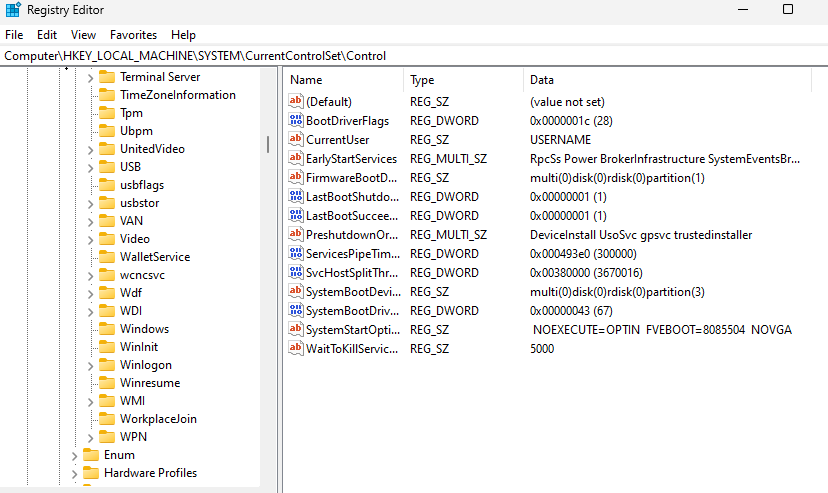The image size is (828, 493).
Task: Click the Tpm folder icon
Action: click(x=107, y=113)
